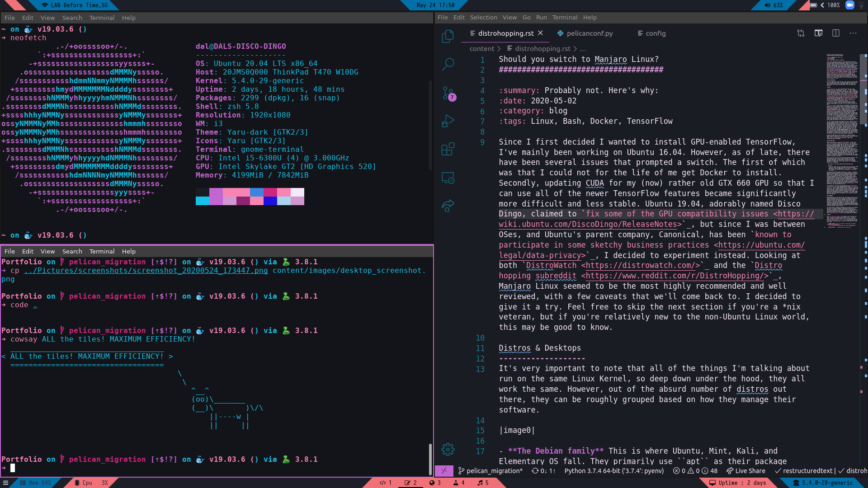Click the restructuredtext status item
Screen dimensions: 868x488
tap(804, 471)
